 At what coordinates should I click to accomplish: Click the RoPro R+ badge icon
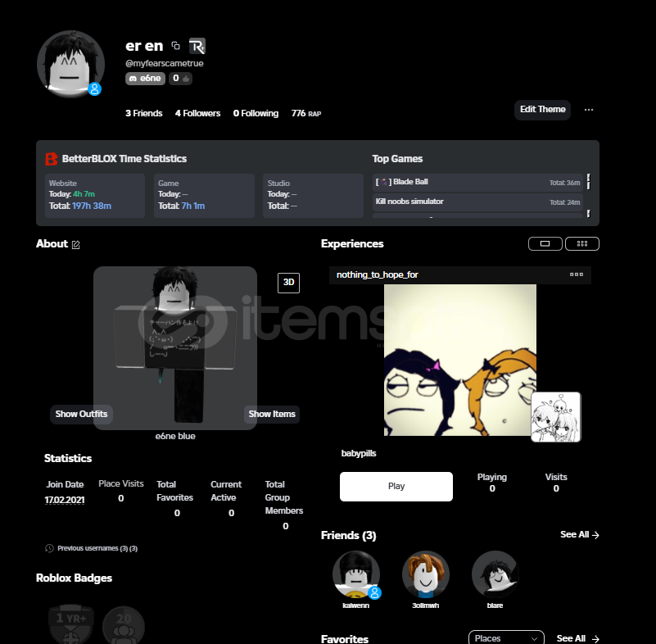[197, 46]
